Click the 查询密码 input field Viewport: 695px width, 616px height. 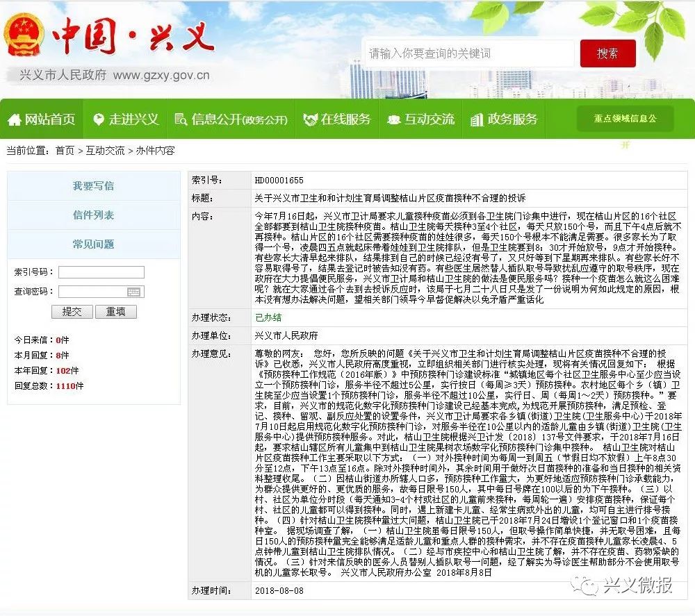92,292
